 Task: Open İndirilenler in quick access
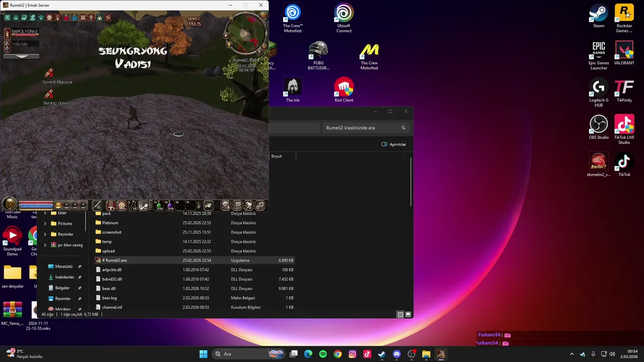click(x=64, y=277)
